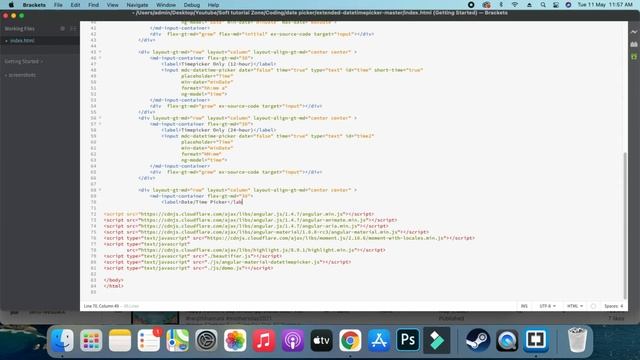The width and height of the screenshot is (640, 360).
Task: Click the Timepicker Only (12-hour) label line
Action: point(219,64)
